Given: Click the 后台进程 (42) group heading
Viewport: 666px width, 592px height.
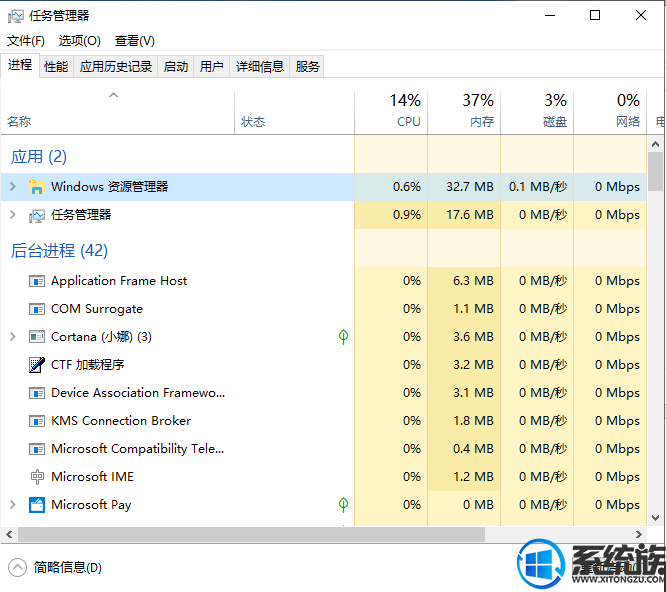Looking at the screenshot, I should [x=59, y=251].
